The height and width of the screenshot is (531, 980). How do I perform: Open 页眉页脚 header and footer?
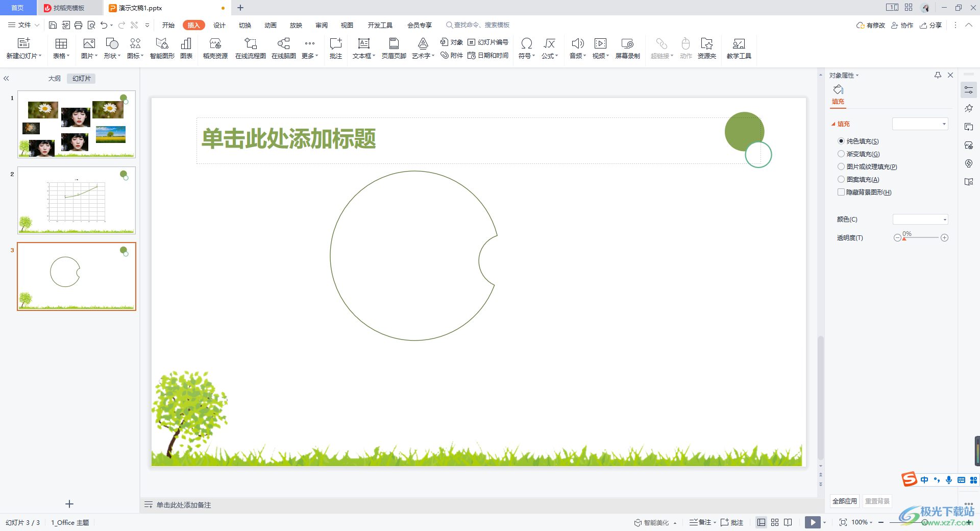click(394, 49)
